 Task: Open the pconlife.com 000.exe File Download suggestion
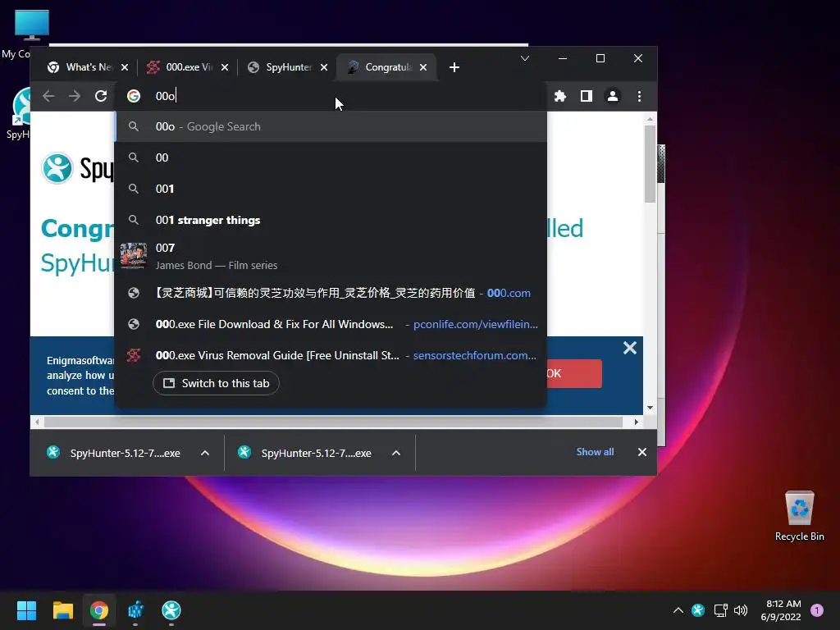[331, 324]
